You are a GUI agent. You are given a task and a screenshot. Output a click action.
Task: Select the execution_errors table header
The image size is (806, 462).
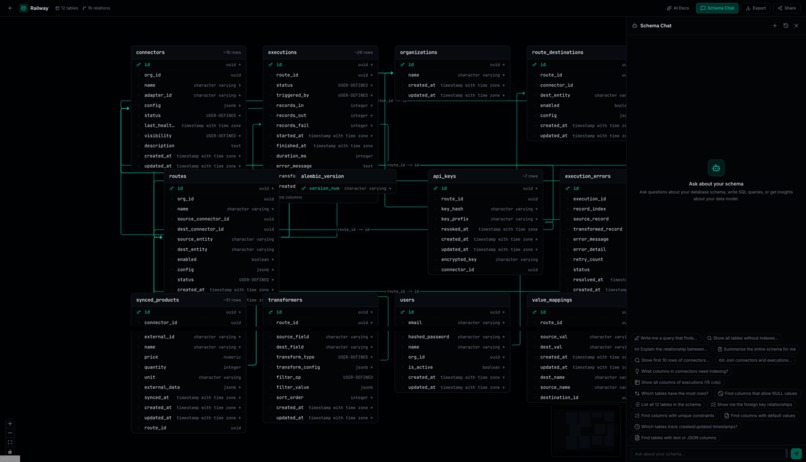click(593, 176)
